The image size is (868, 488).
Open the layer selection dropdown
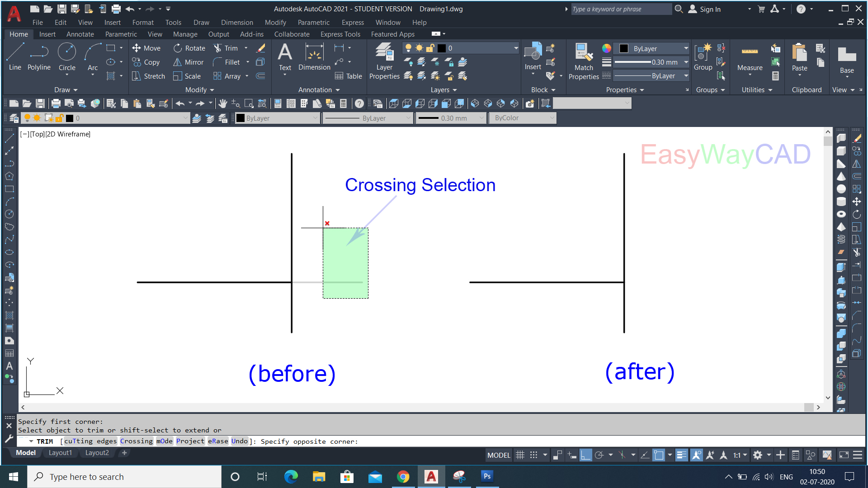(515, 48)
